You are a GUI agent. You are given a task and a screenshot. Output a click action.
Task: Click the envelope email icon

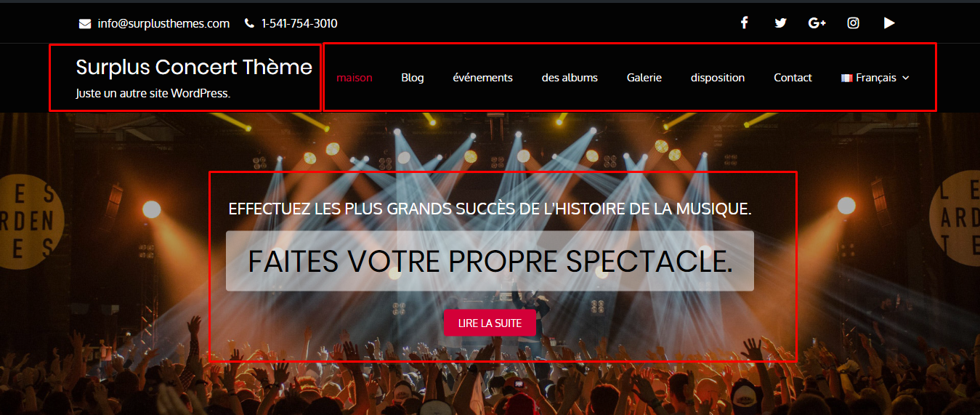[x=85, y=24]
